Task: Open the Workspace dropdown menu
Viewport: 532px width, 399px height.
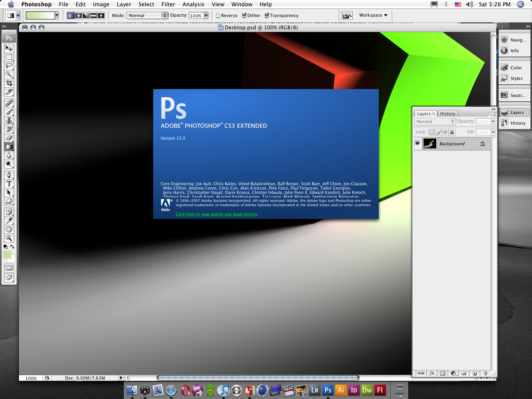Action: [x=373, y=15]
